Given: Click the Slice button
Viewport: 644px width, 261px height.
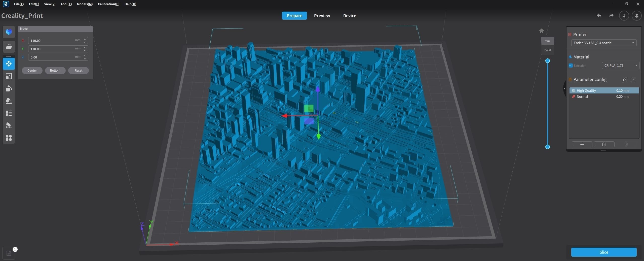Looking at the screenshot, I should coord(604,252).
